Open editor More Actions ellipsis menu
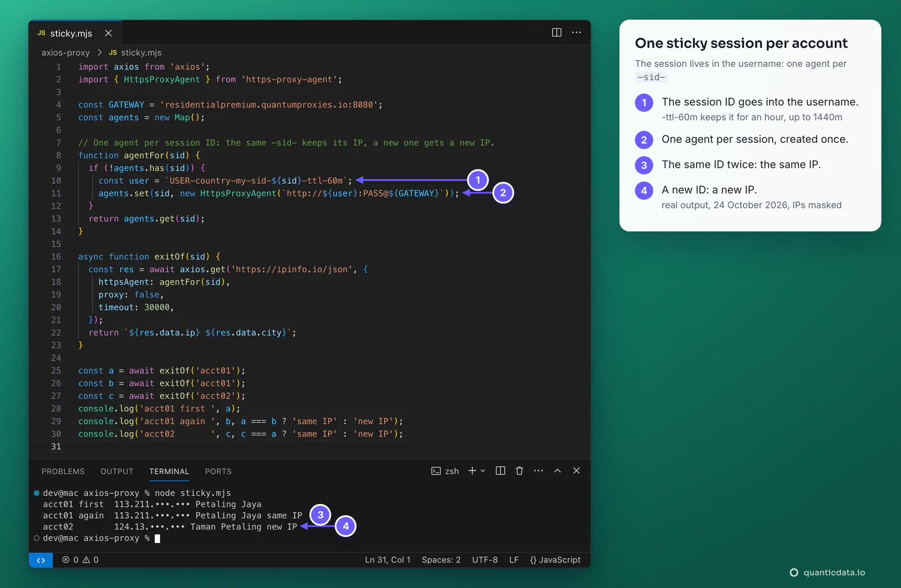Screen dimensions: 901x588 pos(576,33)
